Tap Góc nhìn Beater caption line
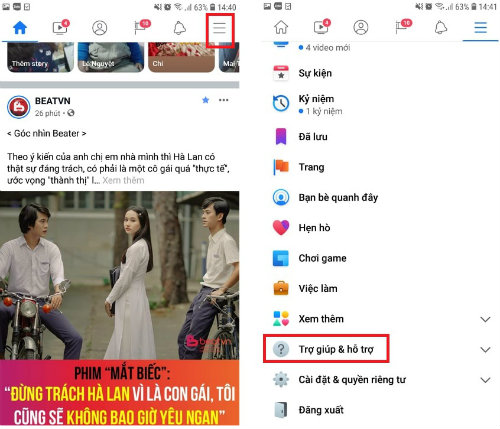Image resolution: width=500 pixels, height=429 pixels. coord(47,133)
